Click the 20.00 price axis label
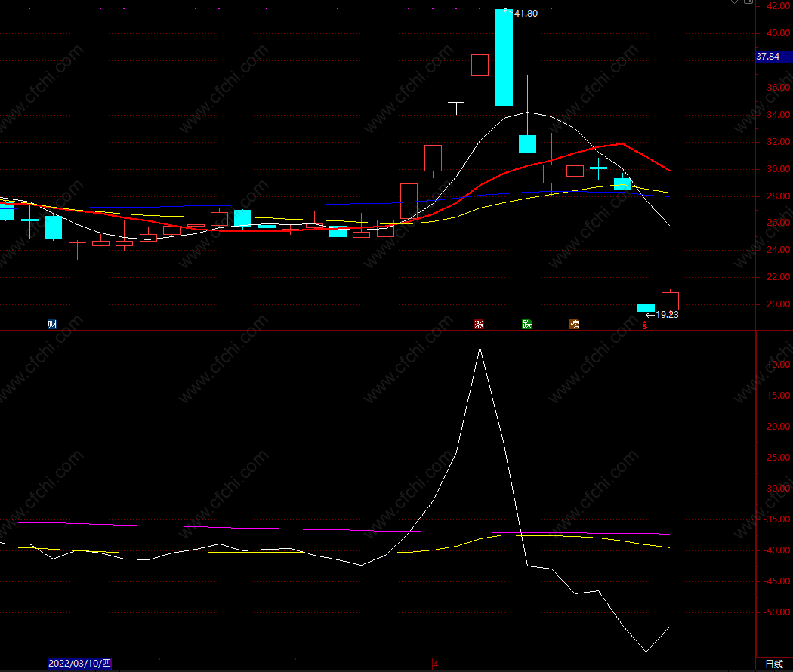The height and width of the screenshot is (672, 793). coord(779,304)
